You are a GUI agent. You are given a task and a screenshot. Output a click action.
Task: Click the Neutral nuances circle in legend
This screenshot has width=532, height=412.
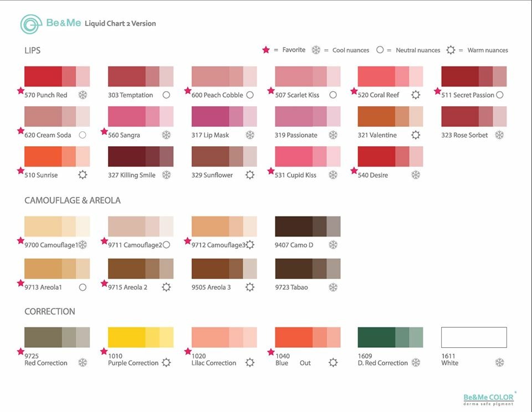coord(380,50)
